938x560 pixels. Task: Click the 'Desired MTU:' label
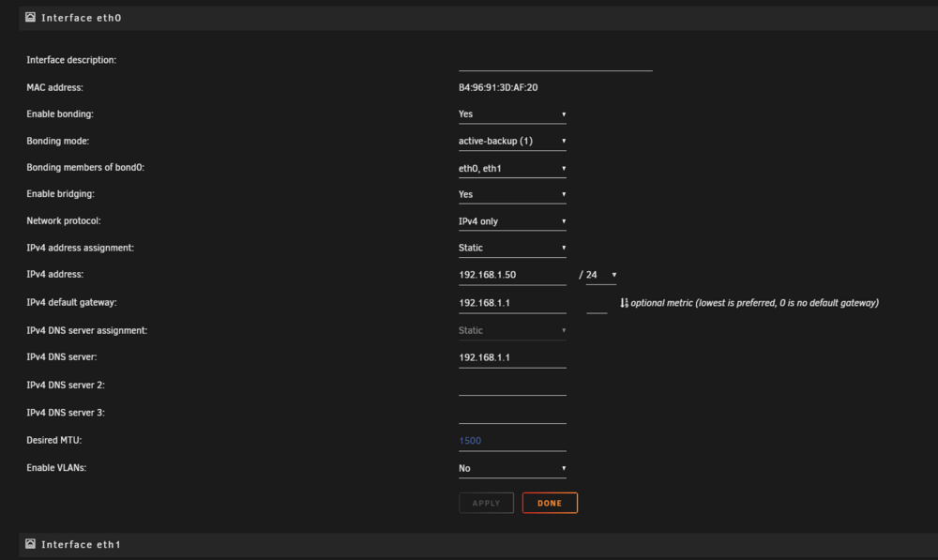pyautogui.click(x=53, y=440)
